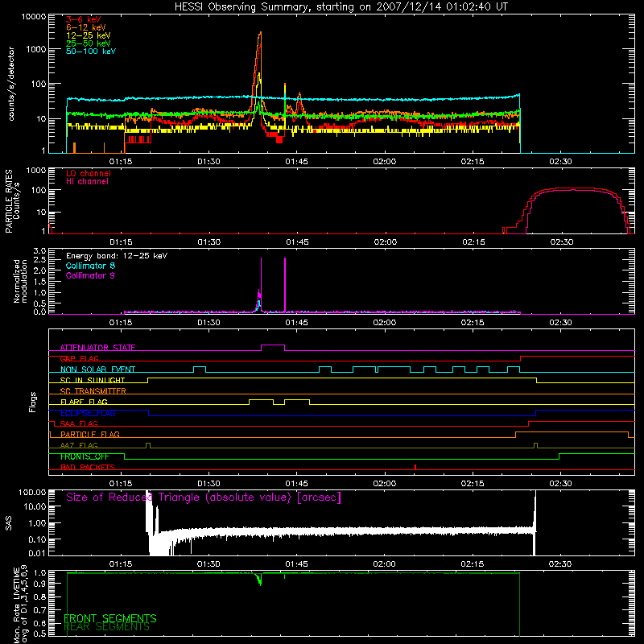Viewport: 644px width, 644px height.
Task: Select the Collimator 8 legend label
Action: click(x=90, y=266)
